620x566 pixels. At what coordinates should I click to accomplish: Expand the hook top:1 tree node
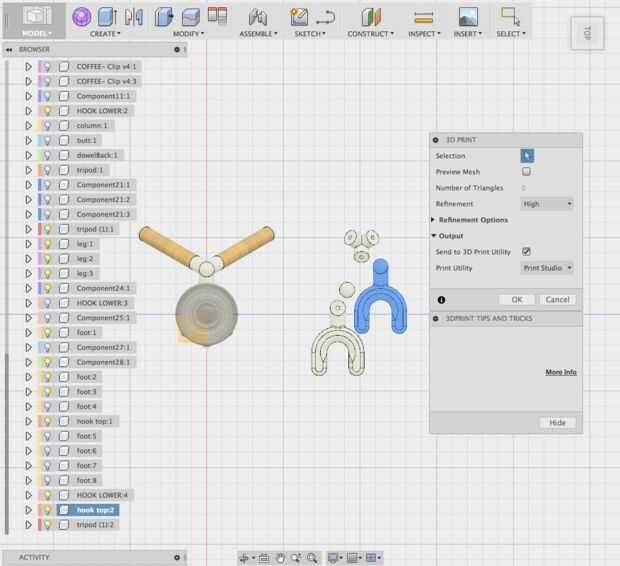(x=28, y=421)
